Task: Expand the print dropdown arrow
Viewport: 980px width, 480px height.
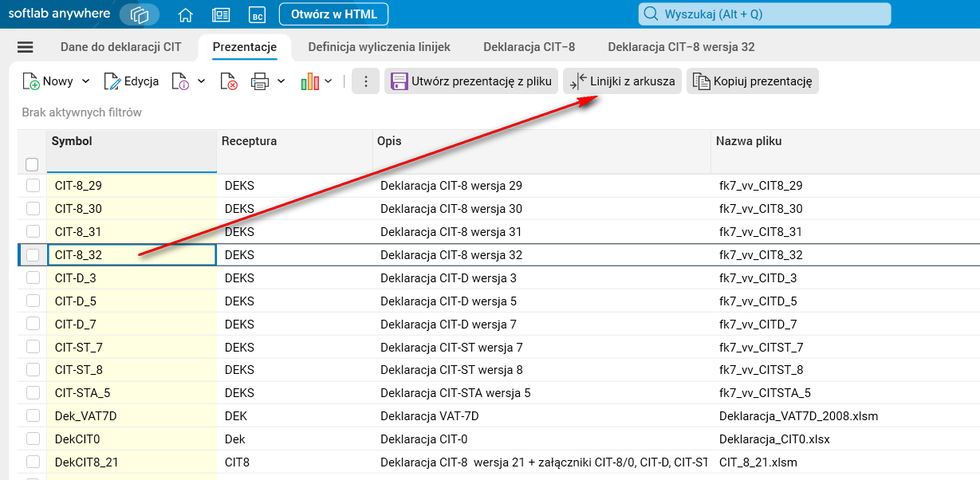Action: 281,81
